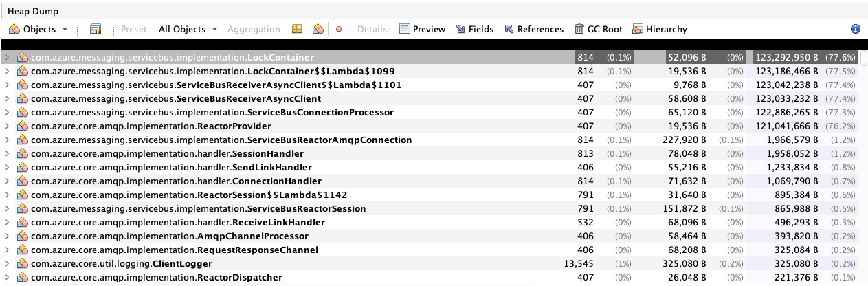Expand the LockContainer class row

[8, 58]
